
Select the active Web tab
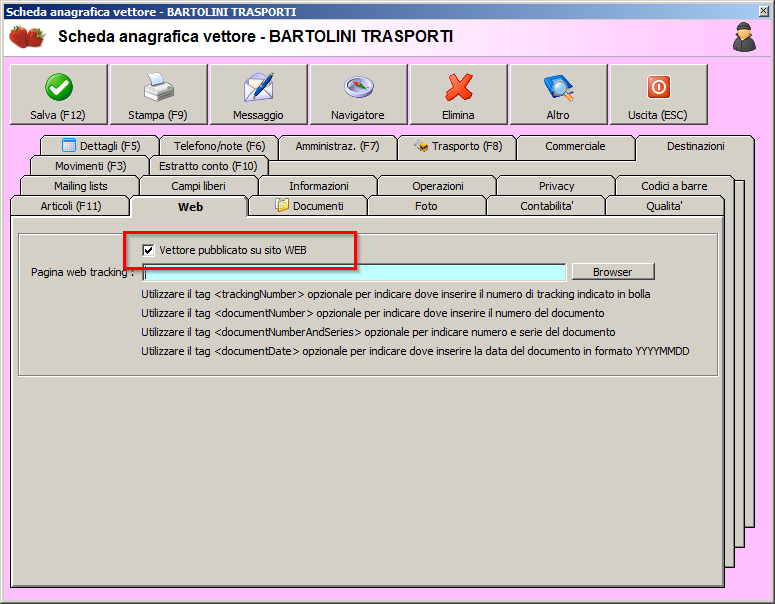point(190,207)
